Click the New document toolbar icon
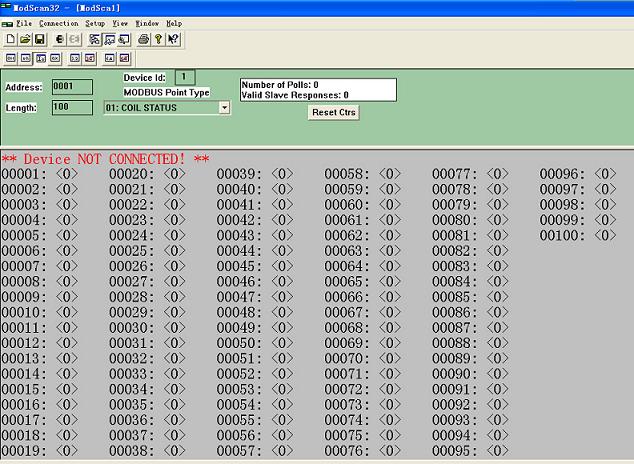This screenshot has width=634, height=464. pyautogui.click(x=9, y=39)
